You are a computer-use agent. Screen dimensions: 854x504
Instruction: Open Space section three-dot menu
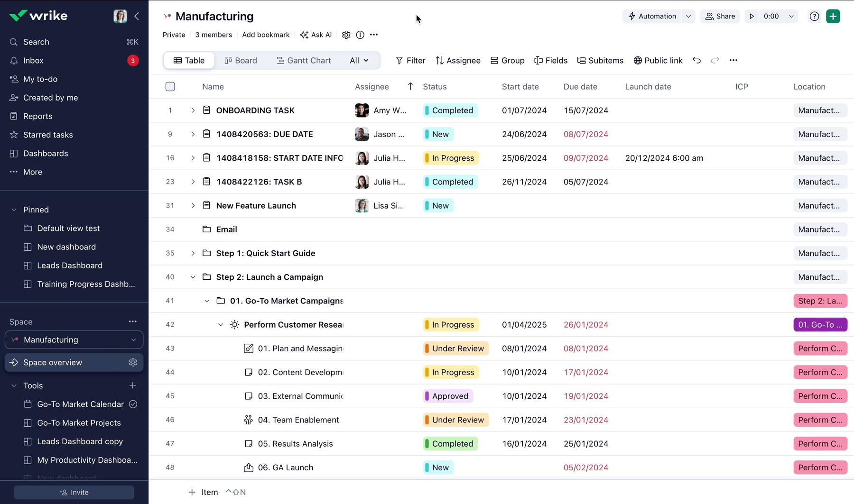pos(133,321)
